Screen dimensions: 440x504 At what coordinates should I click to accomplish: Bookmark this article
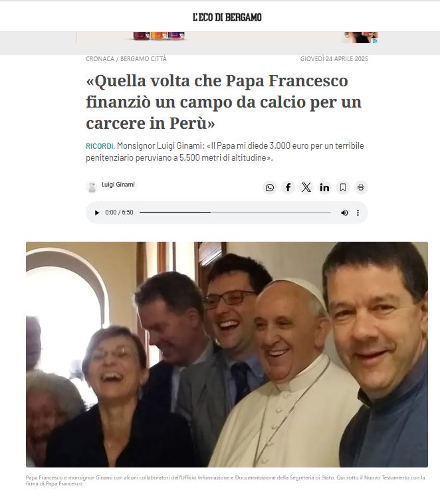(343, 187)
